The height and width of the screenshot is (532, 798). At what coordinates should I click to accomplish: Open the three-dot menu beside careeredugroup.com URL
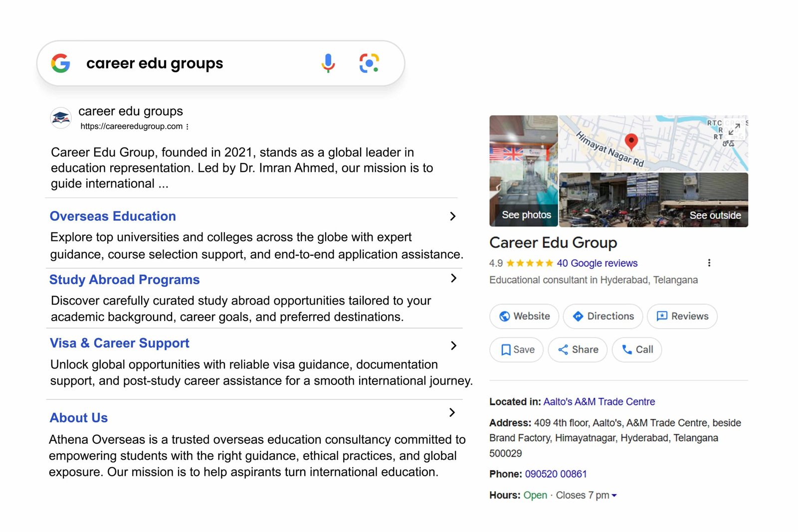pos(187,127)
